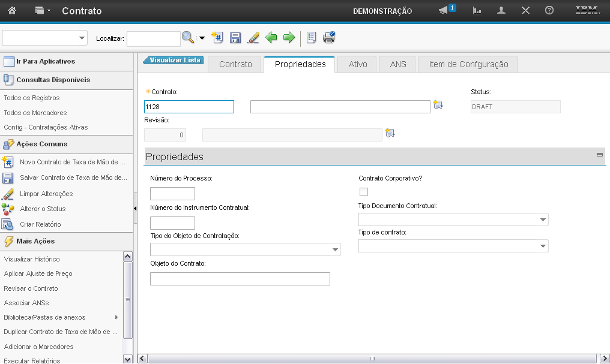Open the Item de Configuração tab
This screenshot has width=610, height=364.
click(x=468, y=64)
